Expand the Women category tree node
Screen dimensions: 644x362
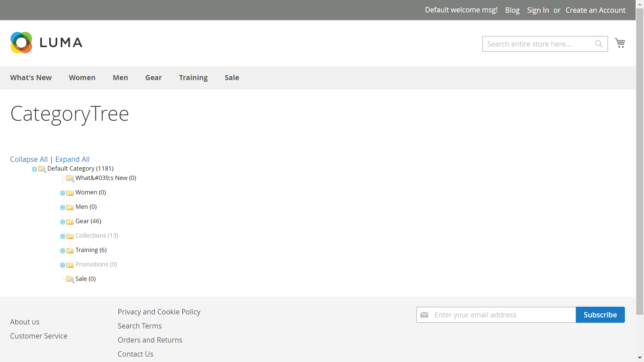62,192
